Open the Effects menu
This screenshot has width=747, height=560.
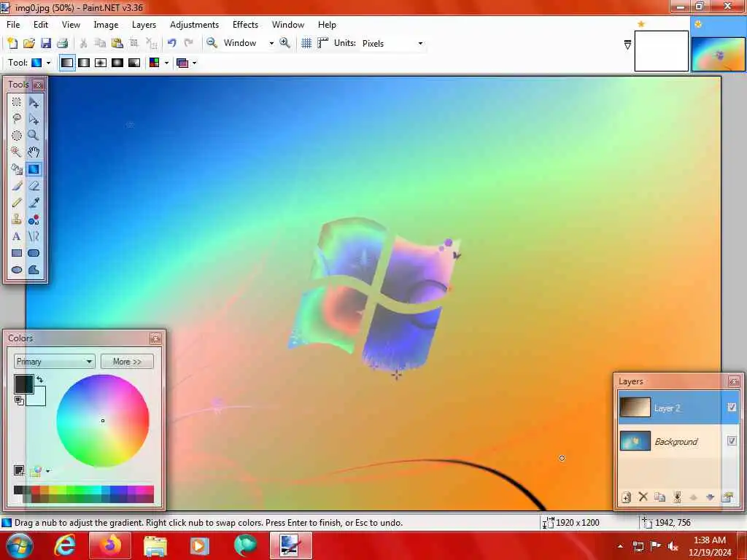point(245,24)
